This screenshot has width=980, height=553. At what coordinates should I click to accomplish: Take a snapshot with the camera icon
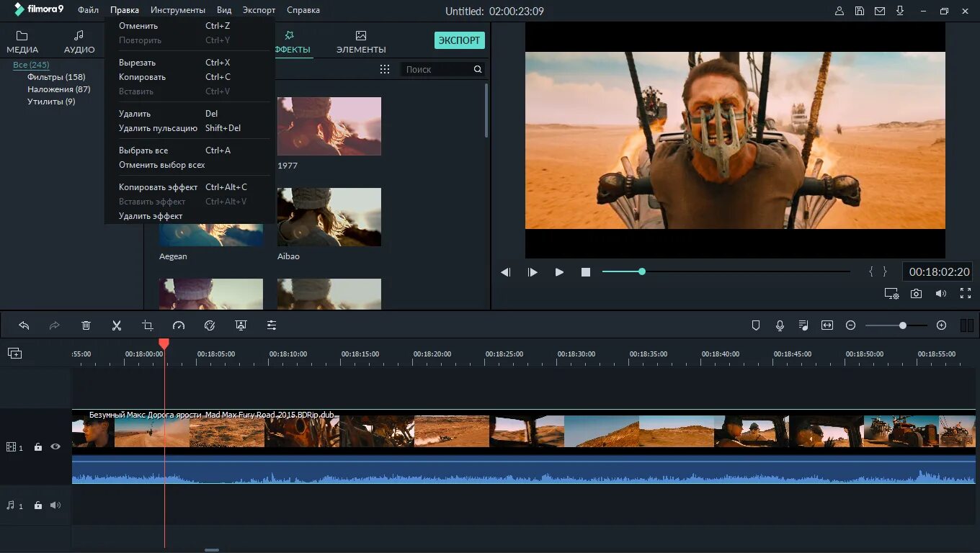click(x=916, y=293)
